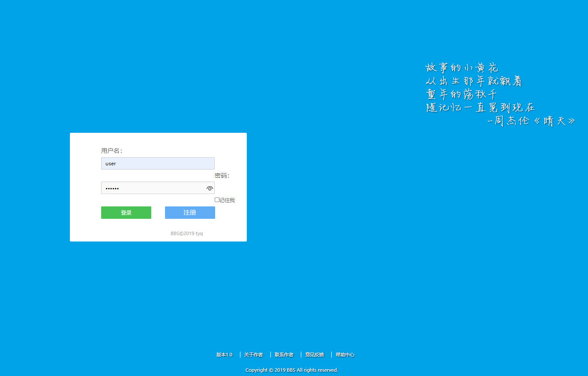Click the username field containing 'user'
Image resolution: width=588 pixels, height=376 pixels.
point(158,163)
